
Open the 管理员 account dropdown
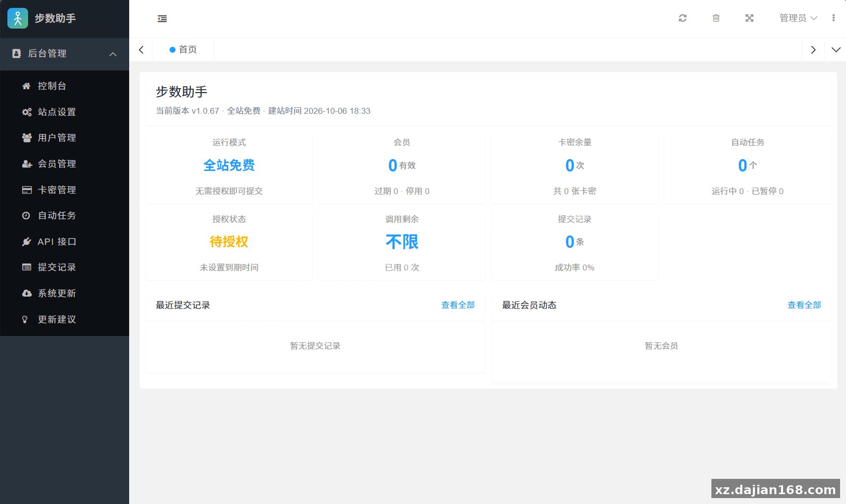pyautogui.click(x=798, y=18)
